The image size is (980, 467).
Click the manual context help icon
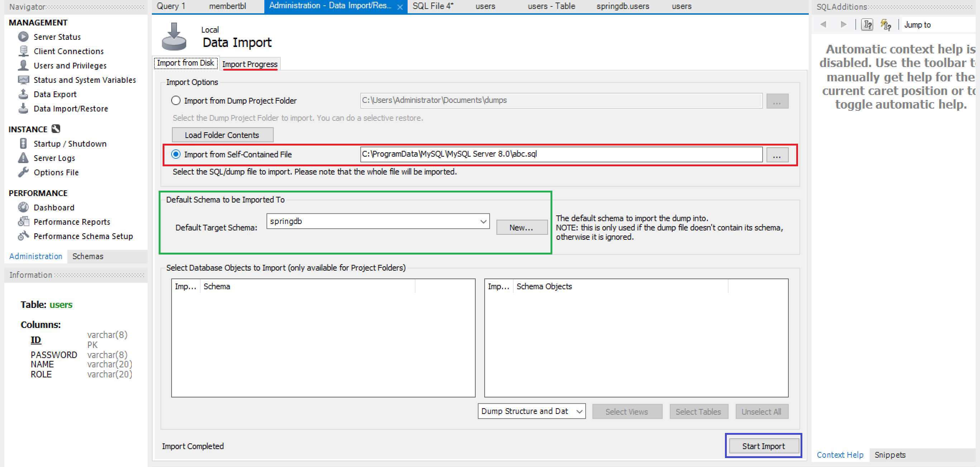click(868, 25)
